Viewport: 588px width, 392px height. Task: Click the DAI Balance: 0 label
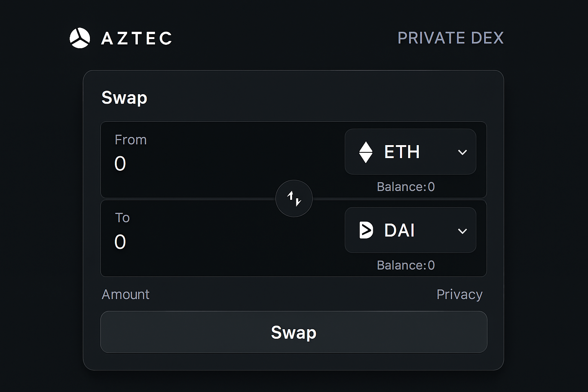point(405,265)
